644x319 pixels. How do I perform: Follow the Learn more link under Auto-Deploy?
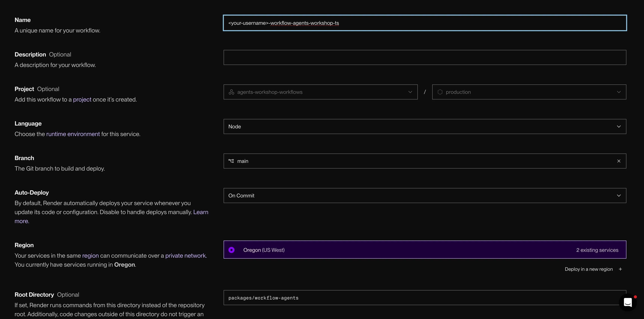tap(201, 212)
